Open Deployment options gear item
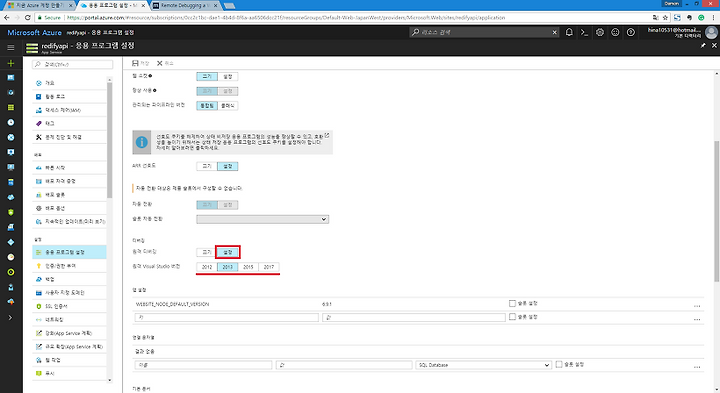The height and width of the screenshot is (393, 720). 69,208
